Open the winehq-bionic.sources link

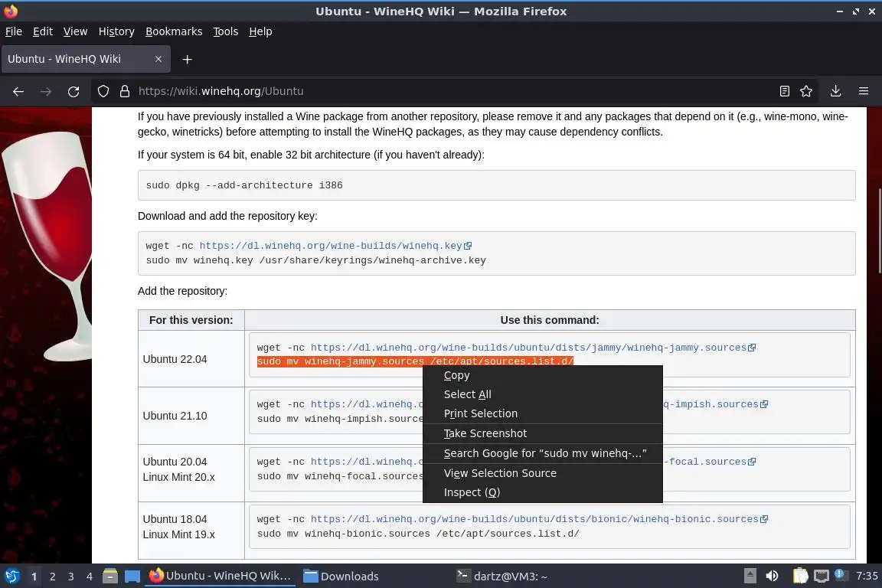539,519
